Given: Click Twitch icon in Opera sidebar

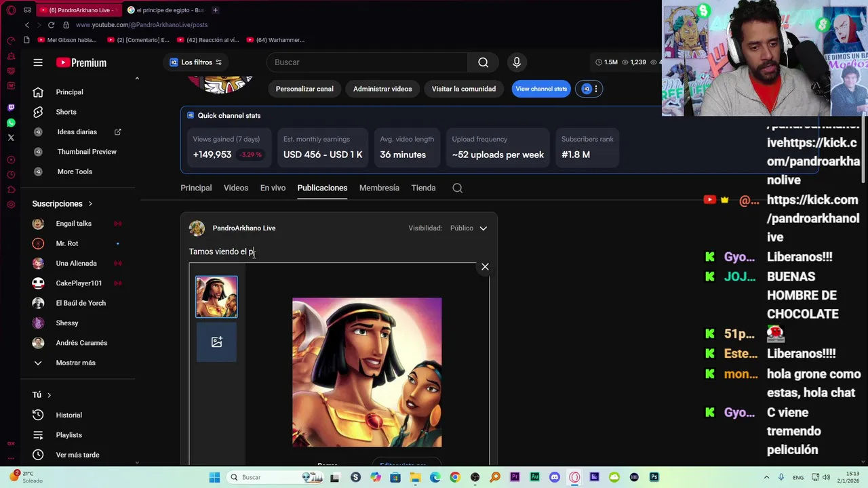Looking at the screenshot, I should point(11,108).
